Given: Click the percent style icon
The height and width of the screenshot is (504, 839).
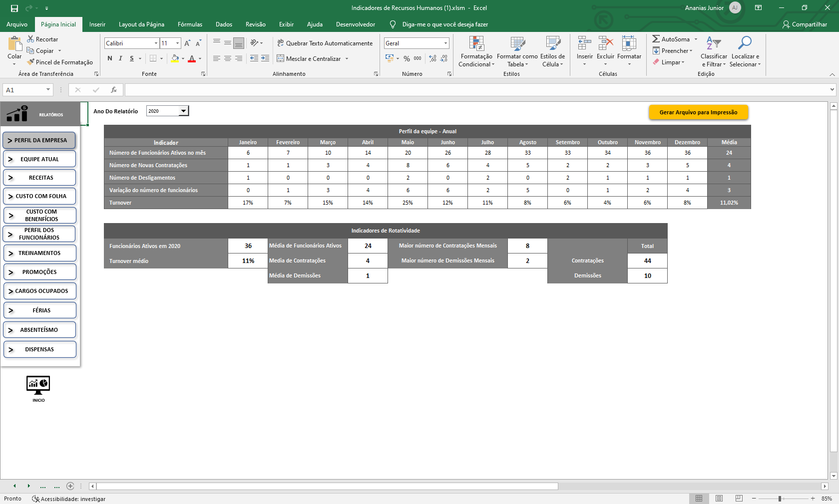Looking at the screenshot, I should point(407,58).
